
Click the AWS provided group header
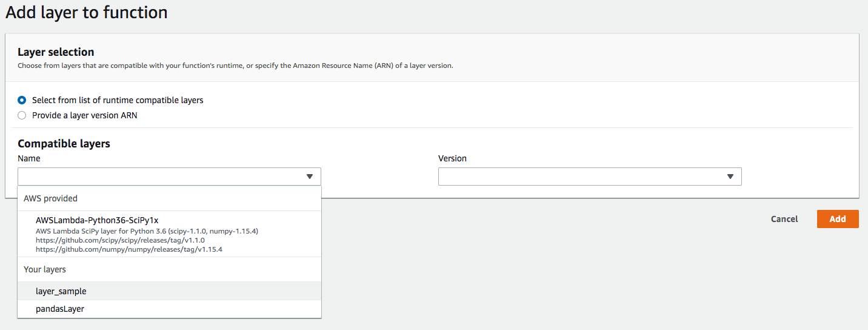pyautogui.click(x=51, y=198)
